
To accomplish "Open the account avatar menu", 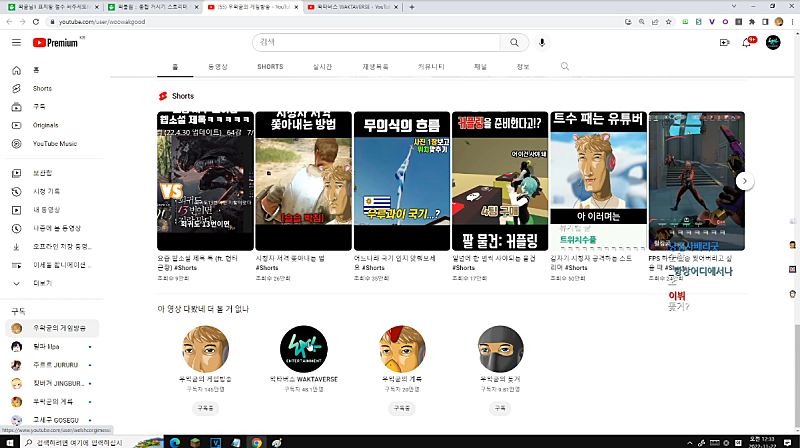I will 773,42.
